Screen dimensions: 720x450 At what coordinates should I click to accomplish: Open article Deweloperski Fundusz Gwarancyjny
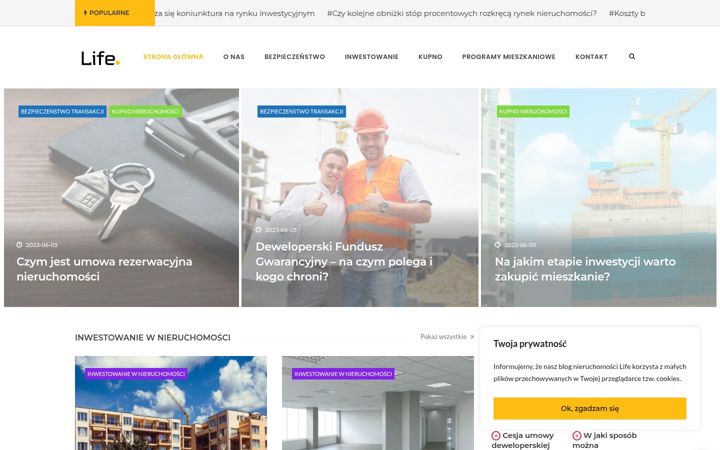[344, 262]
